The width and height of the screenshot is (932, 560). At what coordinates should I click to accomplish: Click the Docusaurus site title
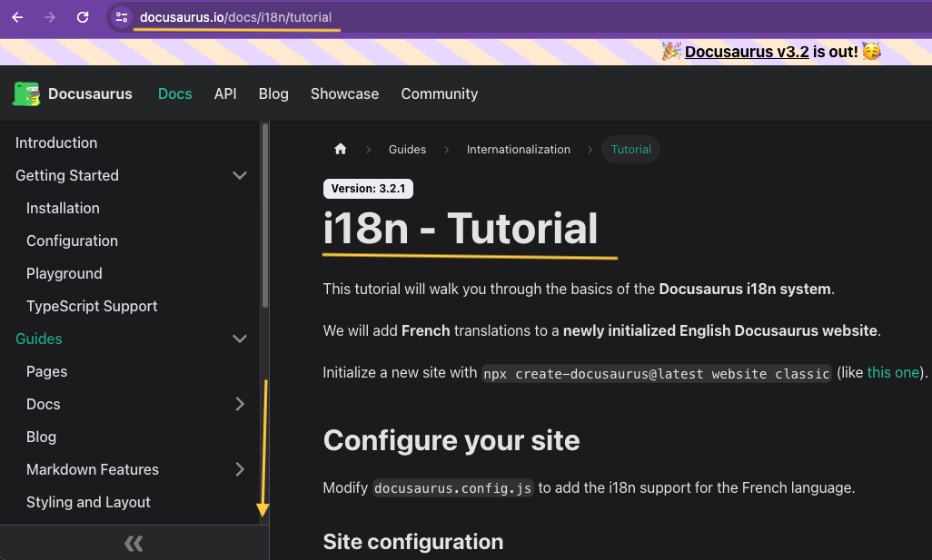(90, 93)
